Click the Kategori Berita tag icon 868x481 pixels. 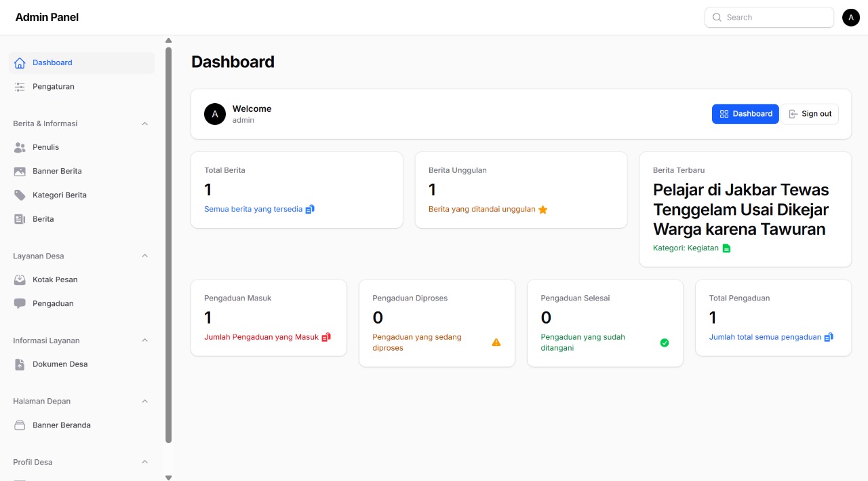[x=20, y=195]
